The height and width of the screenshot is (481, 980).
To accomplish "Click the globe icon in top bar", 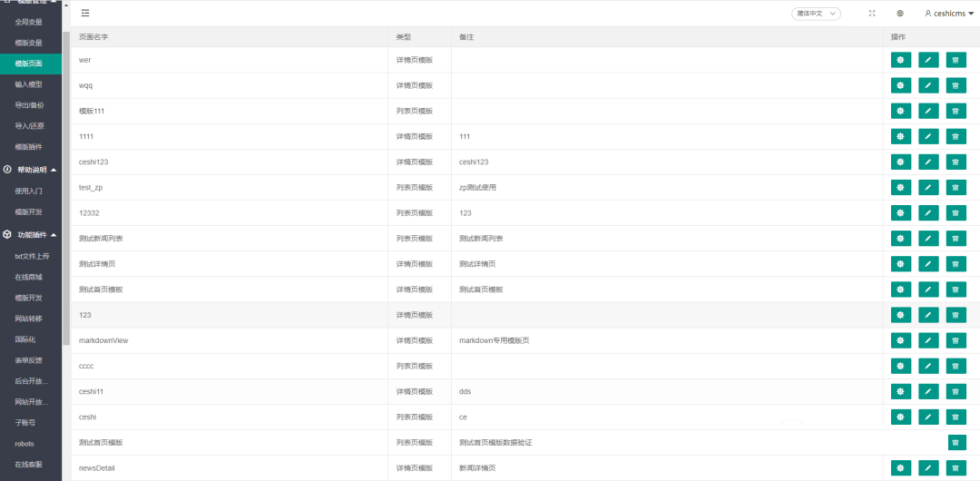I will [x=900, y=14].
